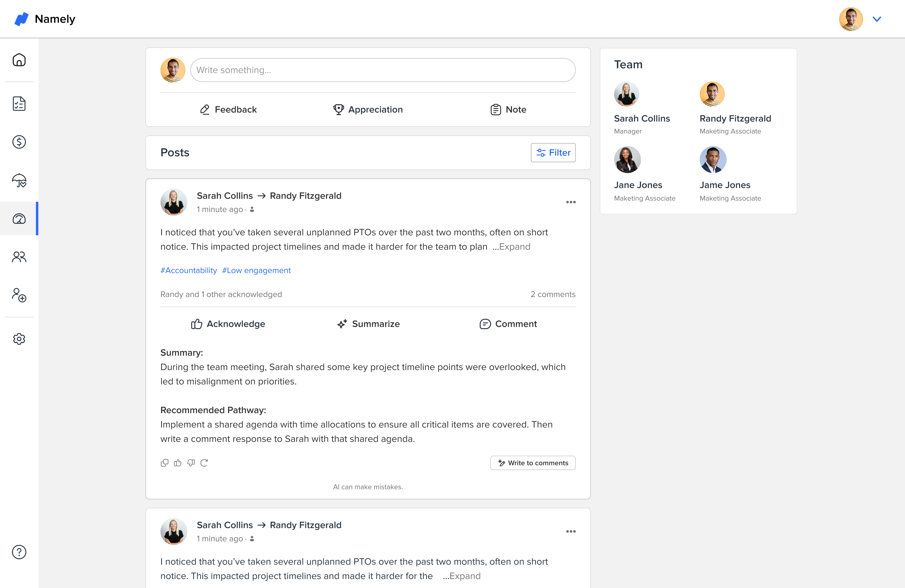Click the add person sidebar icon
This screenshot has height=588, width=905.
coord(19,295)
